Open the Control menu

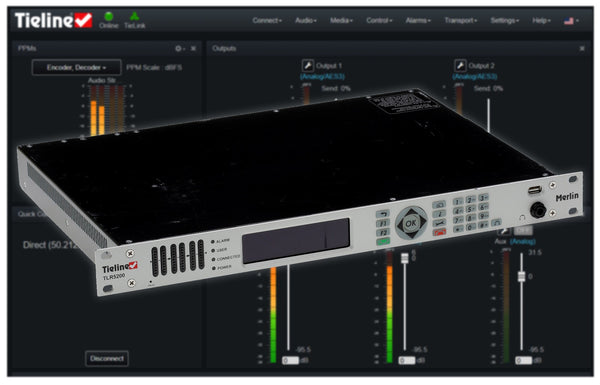click(379, 20)
